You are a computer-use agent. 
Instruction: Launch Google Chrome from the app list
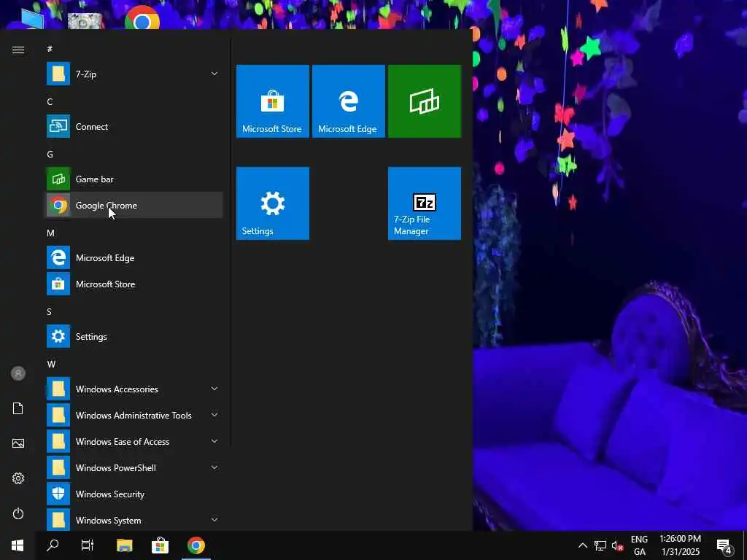pos(133,205)
